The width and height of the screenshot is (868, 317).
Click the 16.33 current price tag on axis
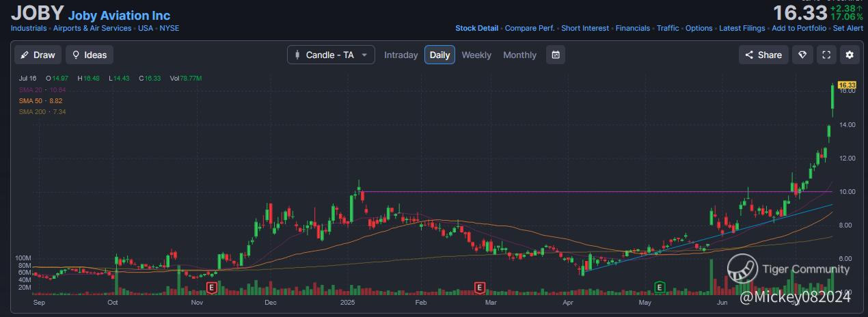847,84
